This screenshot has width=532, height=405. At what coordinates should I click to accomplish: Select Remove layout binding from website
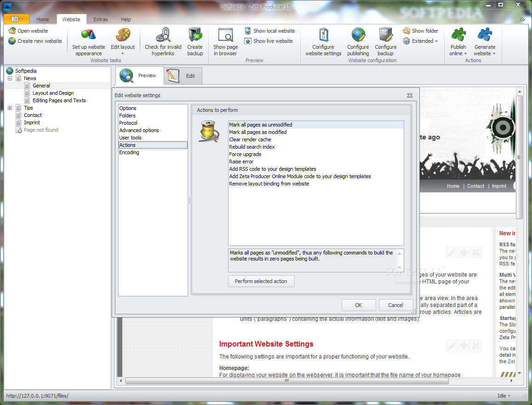coord(316,184)
